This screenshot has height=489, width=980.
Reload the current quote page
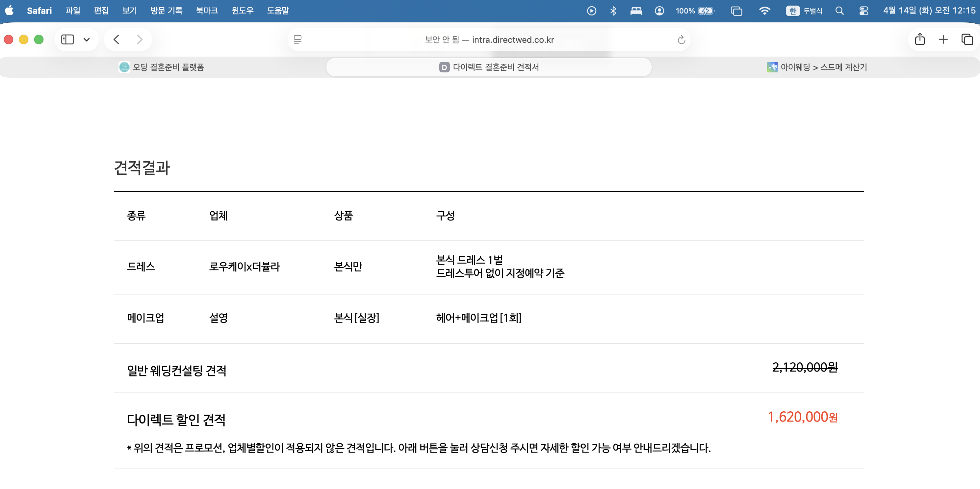(681, 39)
